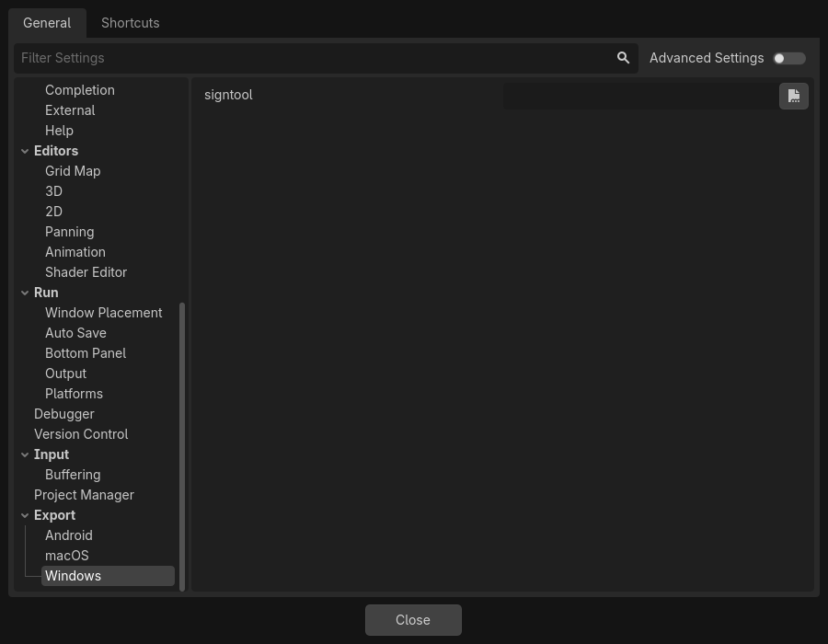Image resolution: width=828 pixels, height=644 pixels.
Task: Switch to the Shortcuts tab
Action: pos(130,22)
